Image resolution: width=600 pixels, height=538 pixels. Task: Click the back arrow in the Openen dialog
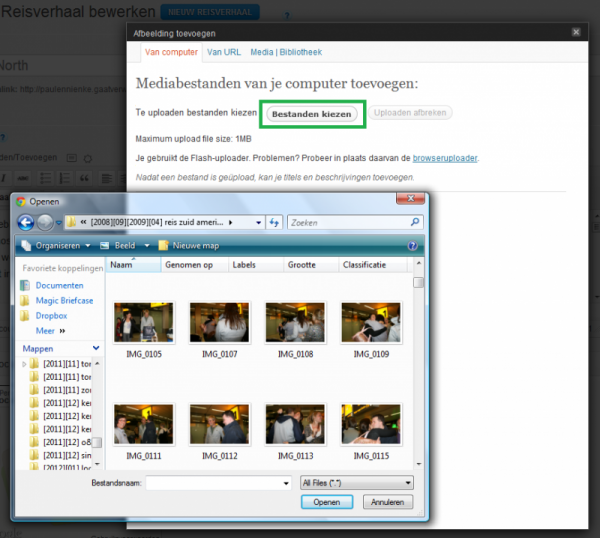pos(27,222)
